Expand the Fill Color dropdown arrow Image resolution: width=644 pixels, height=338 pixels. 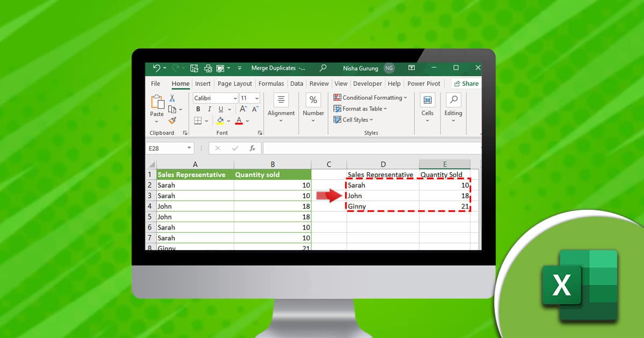(x=229, y=121)
